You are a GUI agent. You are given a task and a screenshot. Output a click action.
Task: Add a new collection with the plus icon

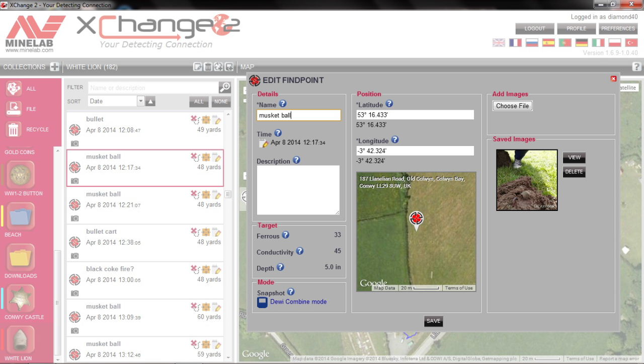(55, 67)
